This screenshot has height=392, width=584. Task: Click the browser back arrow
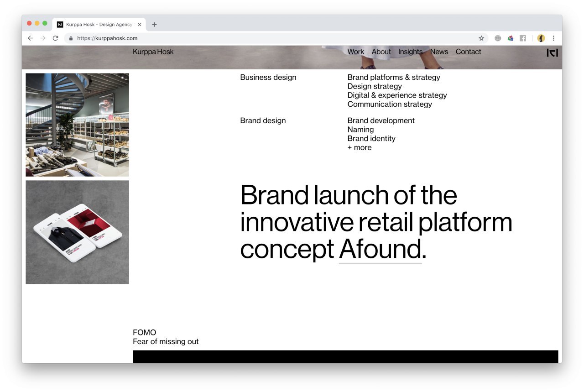30,38
